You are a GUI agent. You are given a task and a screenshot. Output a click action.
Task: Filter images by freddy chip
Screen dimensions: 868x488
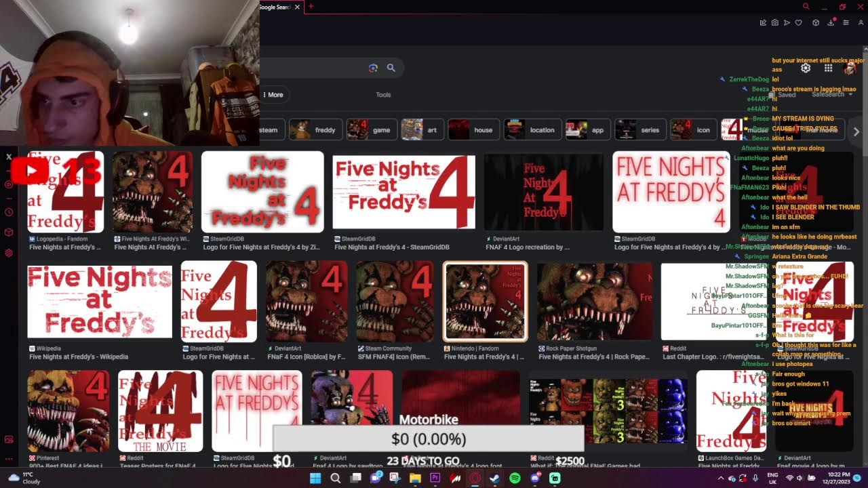pos(316,130)
